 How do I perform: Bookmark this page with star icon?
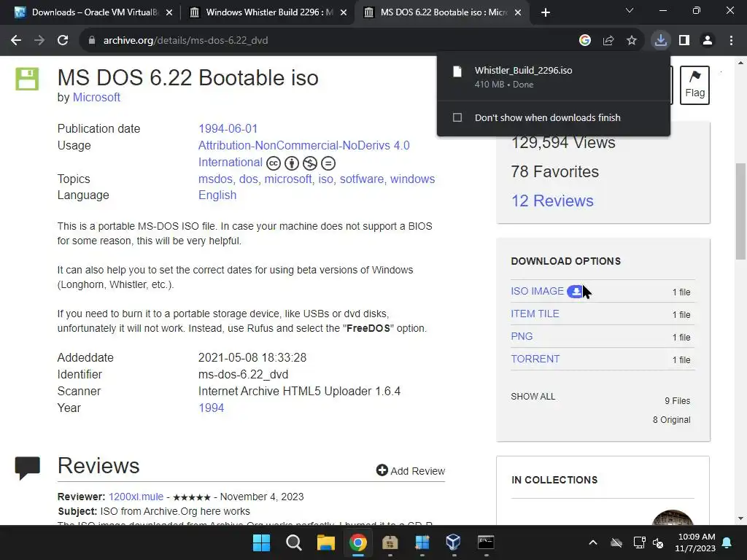632,41
